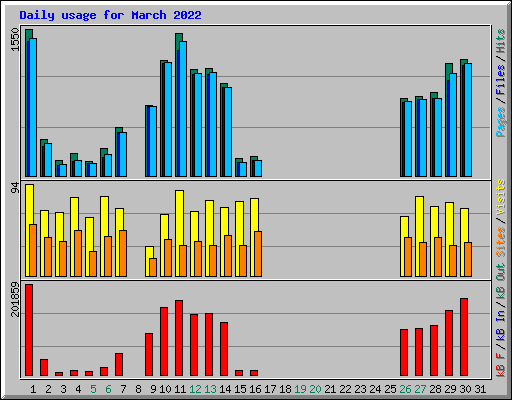The width and height of the screenshot is (512, 400).
Task: Click day 16 on the x-axis
Action: point(255,389)
